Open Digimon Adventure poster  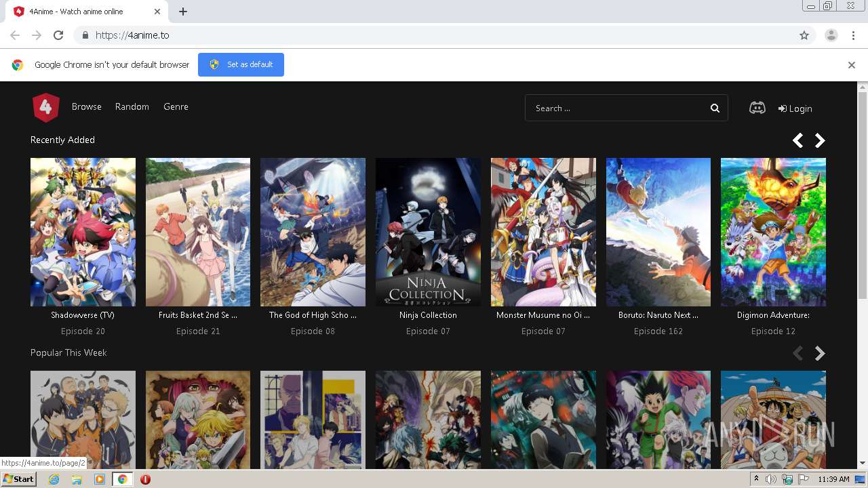[x=773, y=232]
